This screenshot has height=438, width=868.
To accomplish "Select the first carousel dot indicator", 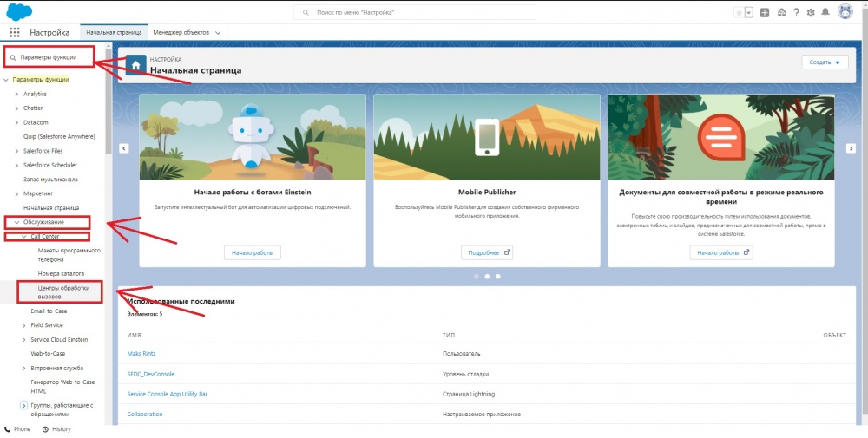I will [x=476, y=276].
